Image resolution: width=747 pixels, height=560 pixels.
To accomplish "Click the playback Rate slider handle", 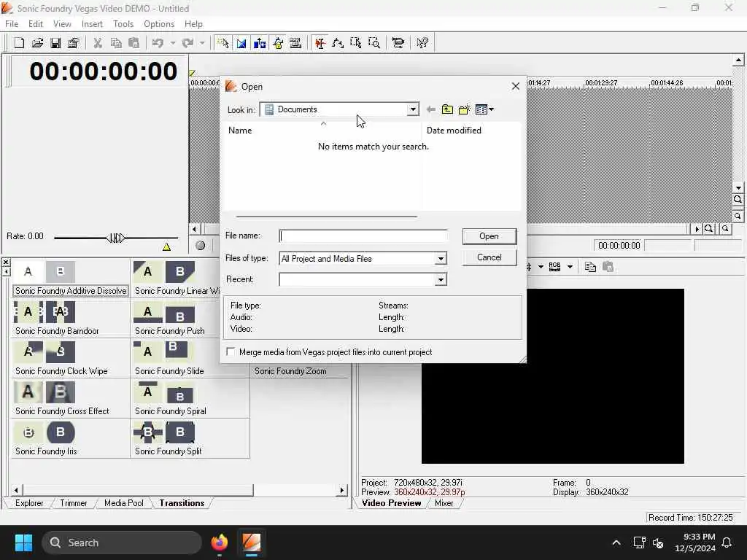I will pyautogui.click(x=117, y=238).
